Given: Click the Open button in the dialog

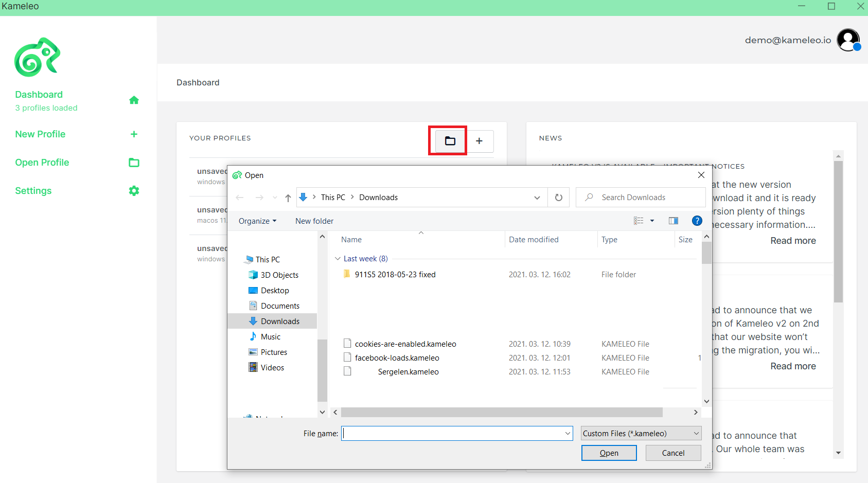Looking at the screenshot, I should point(609,453).
